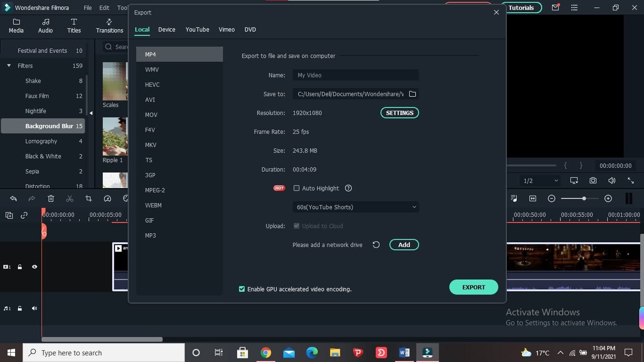The height and width of the screenshot is (362, 644).
Task: Click the redo arrow in timeline toolbar
Action: (x=32, y=198)
